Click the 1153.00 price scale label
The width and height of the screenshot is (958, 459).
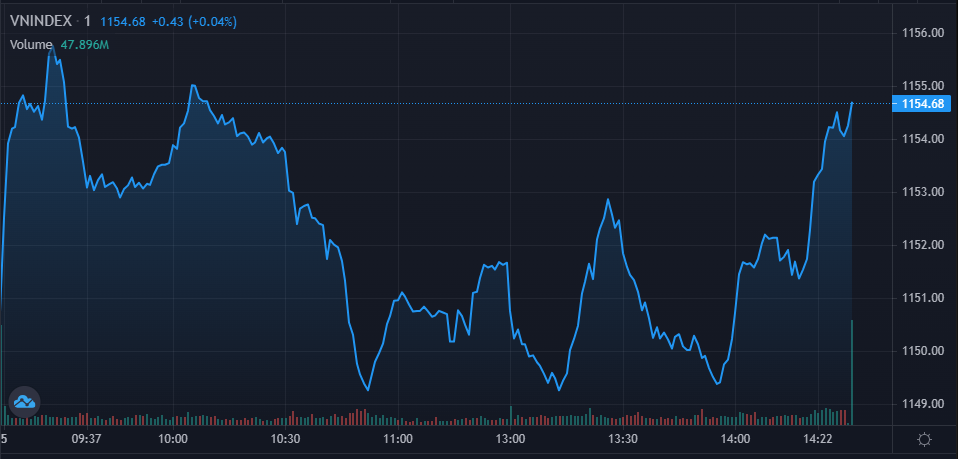tap(922, 192)
